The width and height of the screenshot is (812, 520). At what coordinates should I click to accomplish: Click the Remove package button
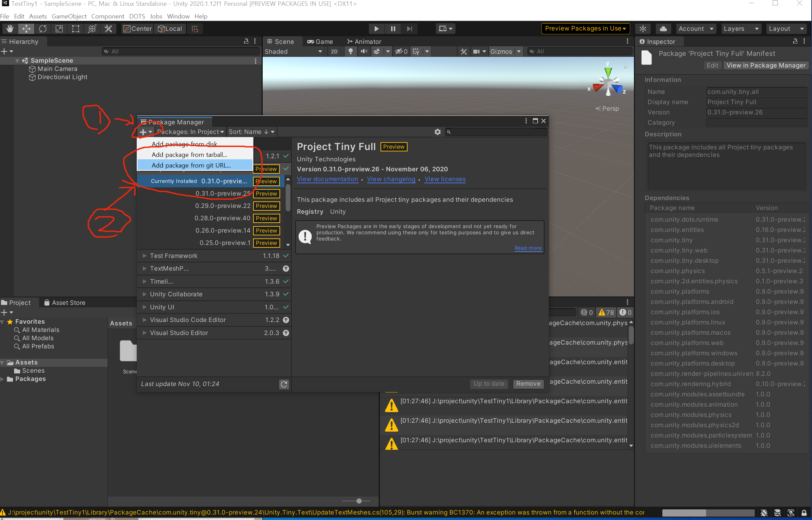528,384
